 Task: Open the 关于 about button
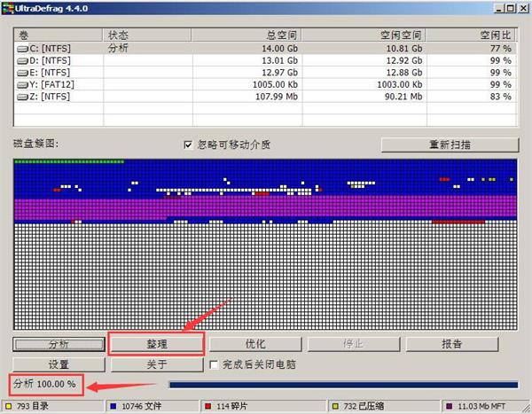pos(157,364)
